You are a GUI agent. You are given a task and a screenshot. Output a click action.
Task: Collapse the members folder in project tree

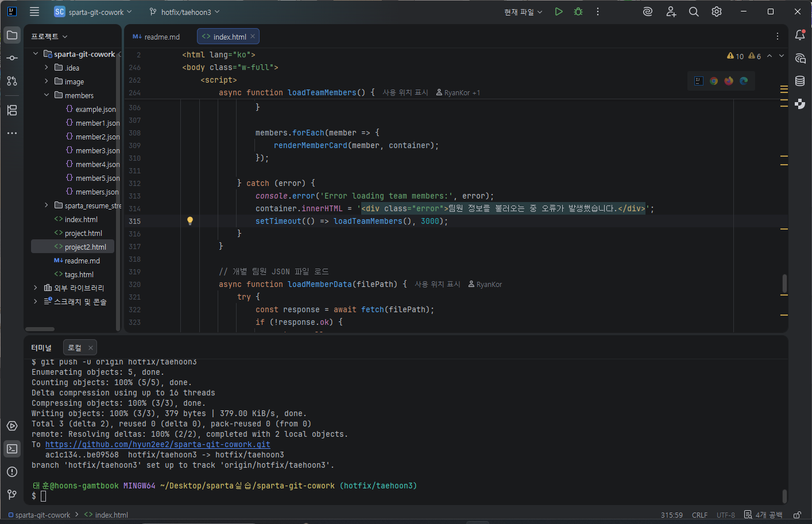[x=47, y=95]
